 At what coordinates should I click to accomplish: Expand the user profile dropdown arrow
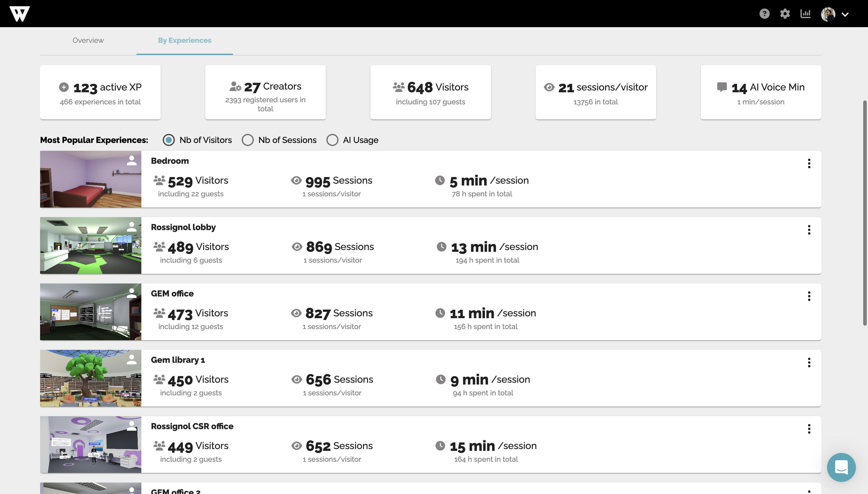pos(845,14)
